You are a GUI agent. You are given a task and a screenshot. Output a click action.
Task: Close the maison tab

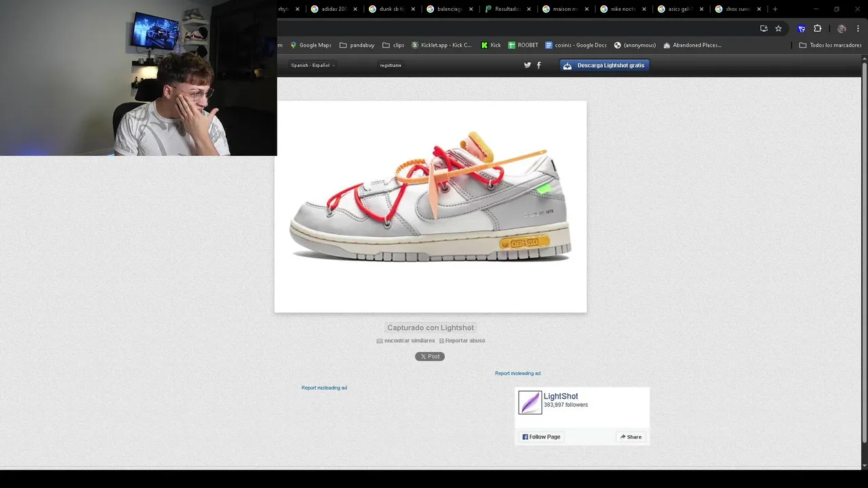coord(586,9)
